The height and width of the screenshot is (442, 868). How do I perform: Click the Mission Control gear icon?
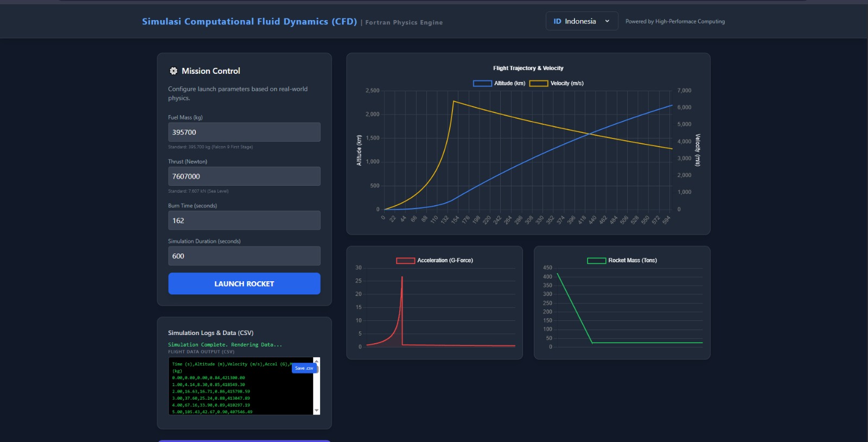(x=174, y=71)
